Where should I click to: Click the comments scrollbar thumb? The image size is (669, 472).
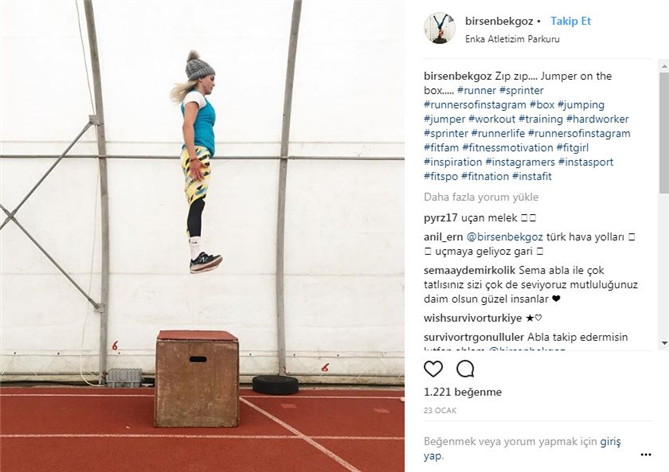point(664,132)
